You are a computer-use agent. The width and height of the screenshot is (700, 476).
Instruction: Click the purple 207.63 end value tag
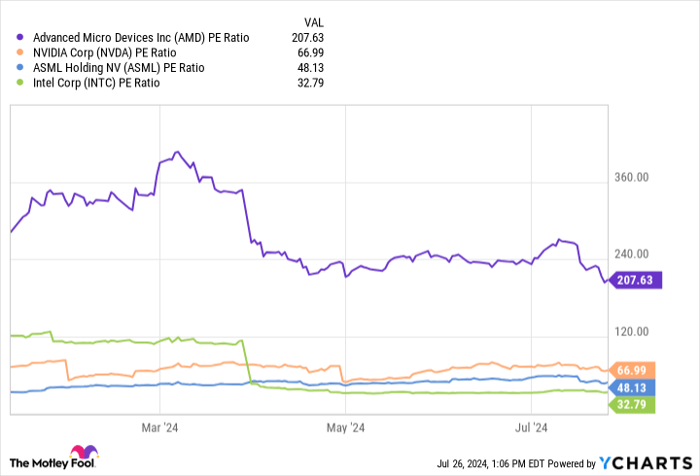[632, 281]
